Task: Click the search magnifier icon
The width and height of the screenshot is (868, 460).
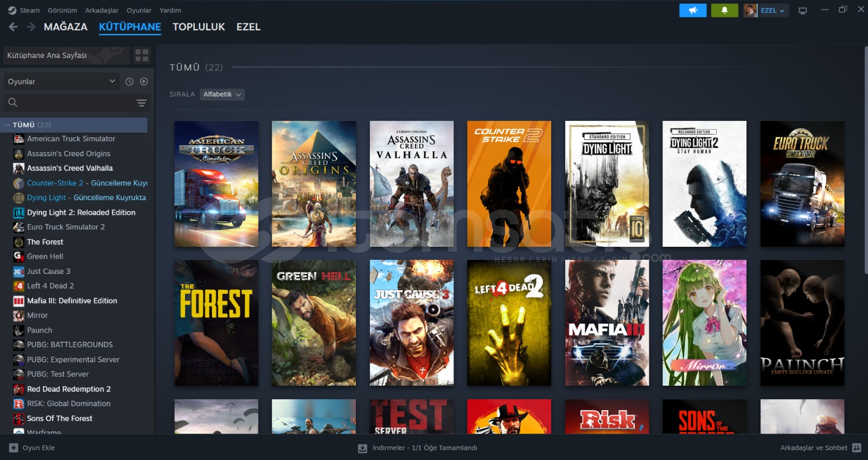Action: [12, 102]
